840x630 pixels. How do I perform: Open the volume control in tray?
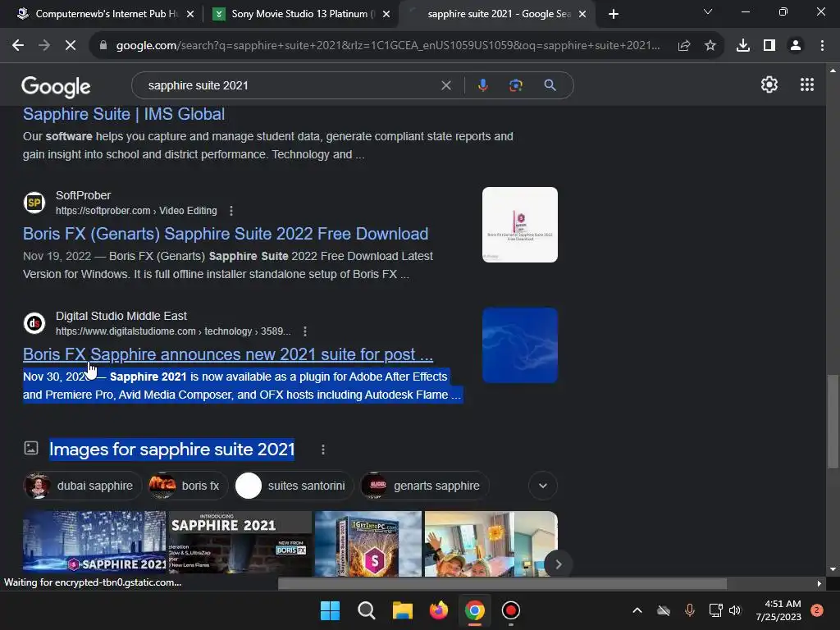[x=734, y=610]
